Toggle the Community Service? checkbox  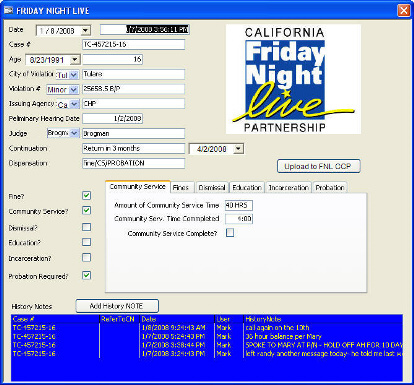pos(87,210)
